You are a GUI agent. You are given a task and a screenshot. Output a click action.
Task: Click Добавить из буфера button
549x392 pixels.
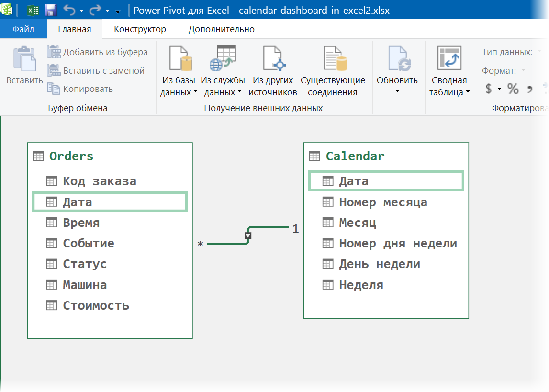[98, 52]
